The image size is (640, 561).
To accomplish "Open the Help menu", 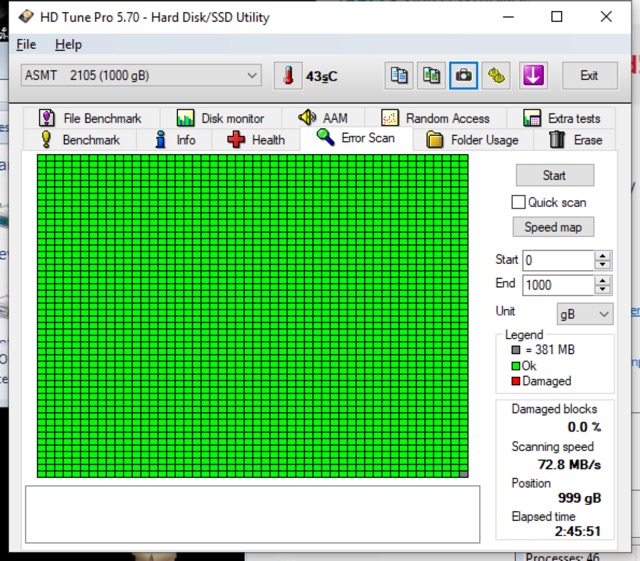I will click(x=68, y=45).
